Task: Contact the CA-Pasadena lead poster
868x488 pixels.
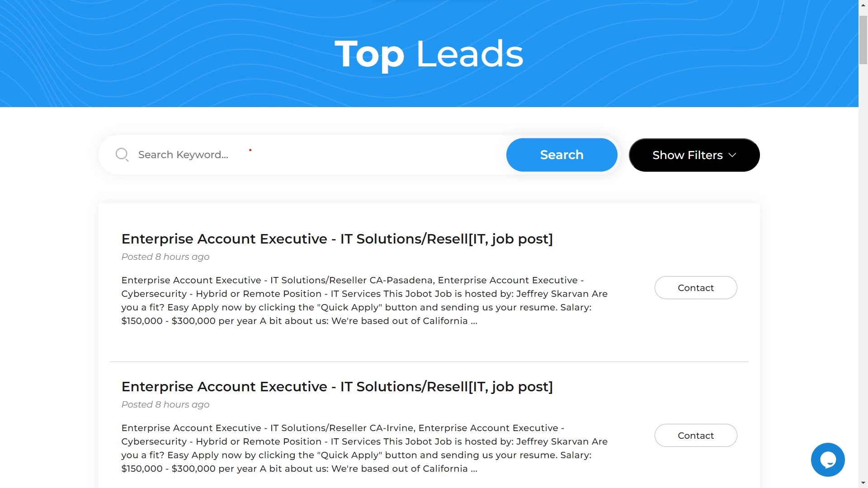Action: (696, 288)
